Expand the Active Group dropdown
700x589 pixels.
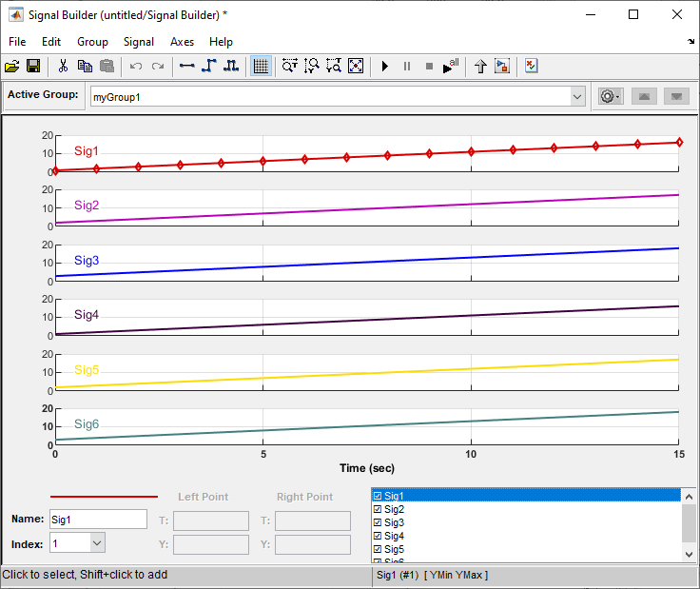point(577,96)
